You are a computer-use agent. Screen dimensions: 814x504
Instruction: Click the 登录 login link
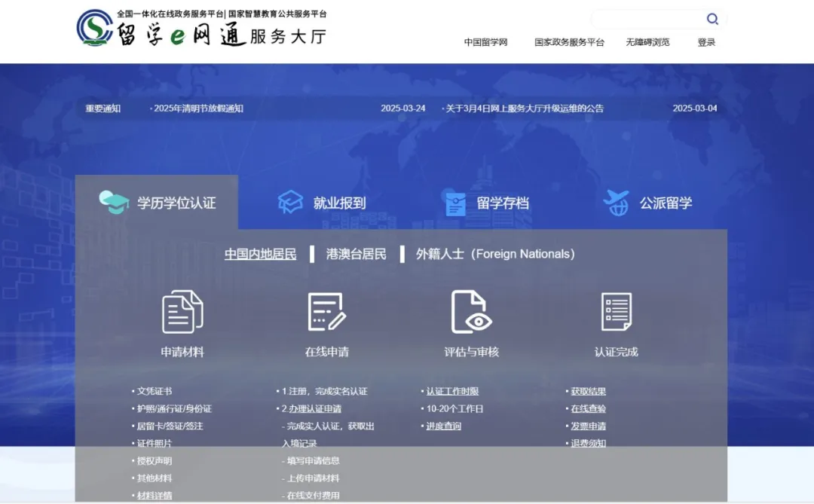coord(706,42)
